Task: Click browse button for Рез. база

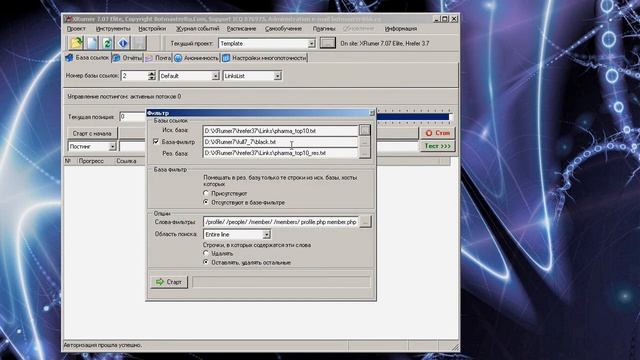Action: (x=364, y=153)
